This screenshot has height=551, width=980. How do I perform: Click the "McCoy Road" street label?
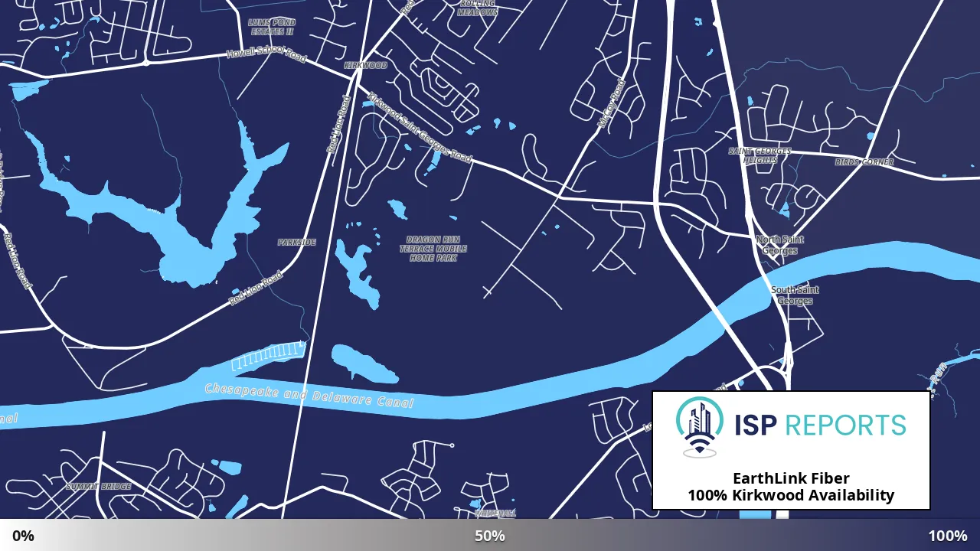pyautogui.click(x=612, y=103)
